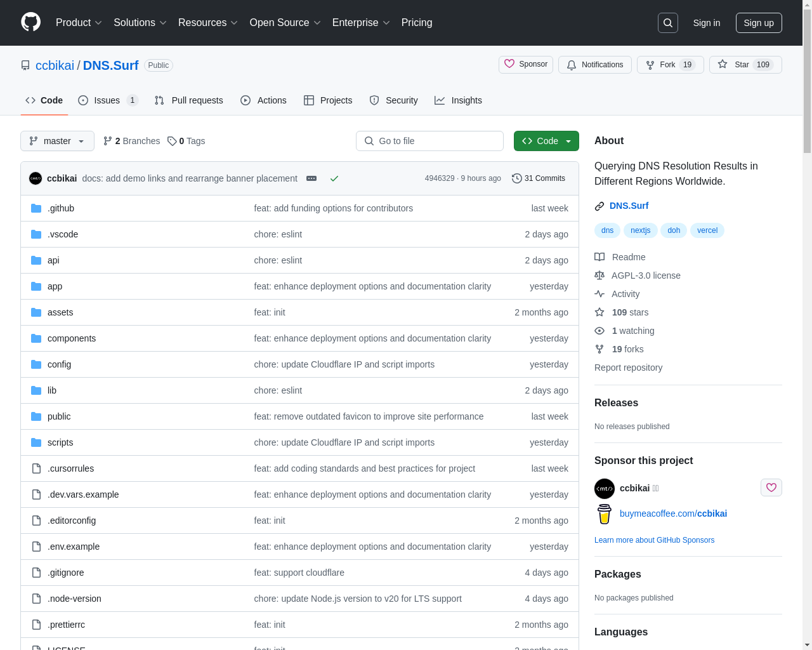Fork the repository
Viewport: 812px width, 650px height.
[x=671, y=65]
